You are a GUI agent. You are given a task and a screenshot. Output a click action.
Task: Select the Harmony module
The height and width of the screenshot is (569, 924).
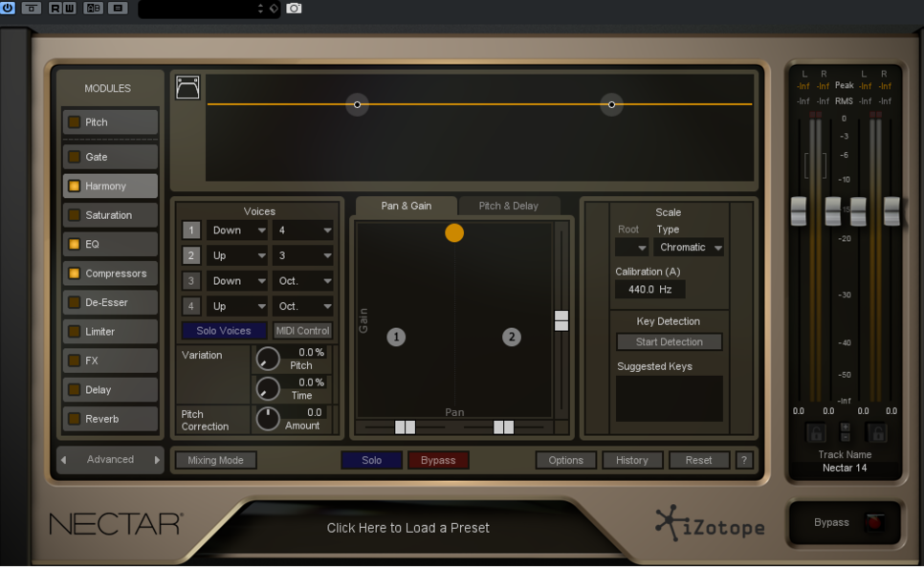pos(110,186)
